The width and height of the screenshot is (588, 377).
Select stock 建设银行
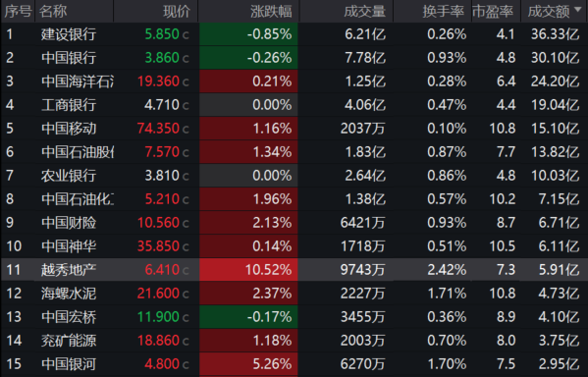pos(69,34)
